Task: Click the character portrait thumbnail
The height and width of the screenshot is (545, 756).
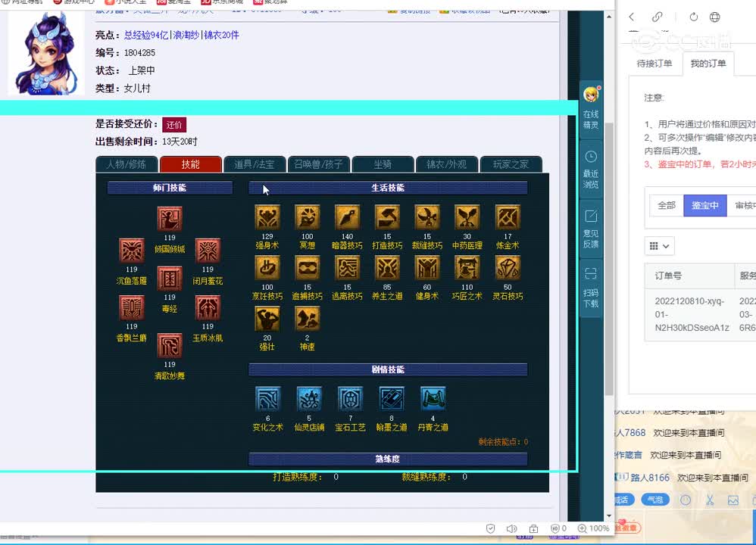Action: pos(46,53)
